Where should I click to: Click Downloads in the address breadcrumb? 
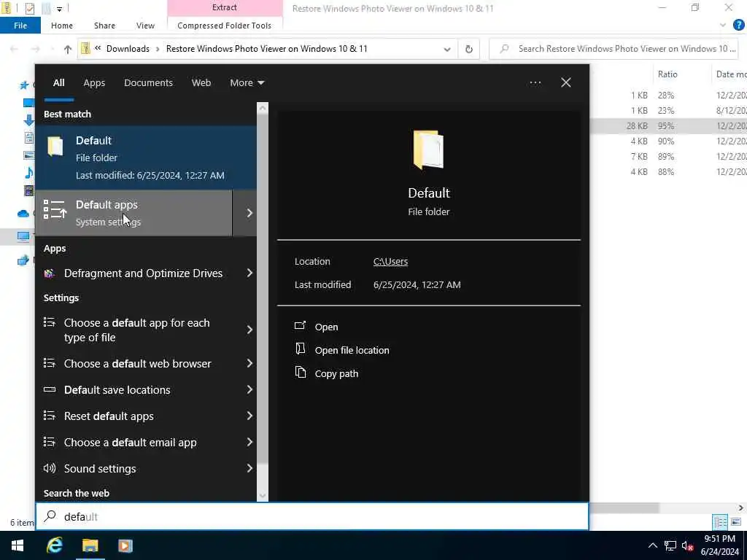pos(128,49)
